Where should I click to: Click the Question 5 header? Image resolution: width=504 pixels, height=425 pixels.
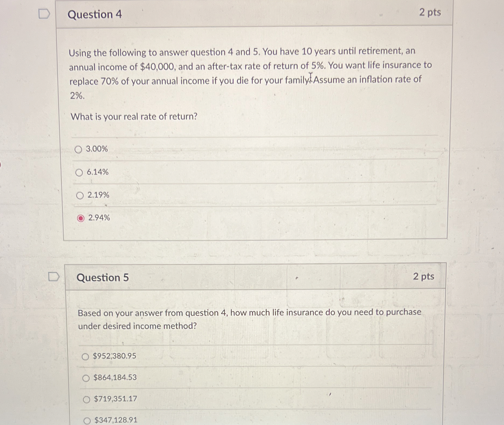103,277
